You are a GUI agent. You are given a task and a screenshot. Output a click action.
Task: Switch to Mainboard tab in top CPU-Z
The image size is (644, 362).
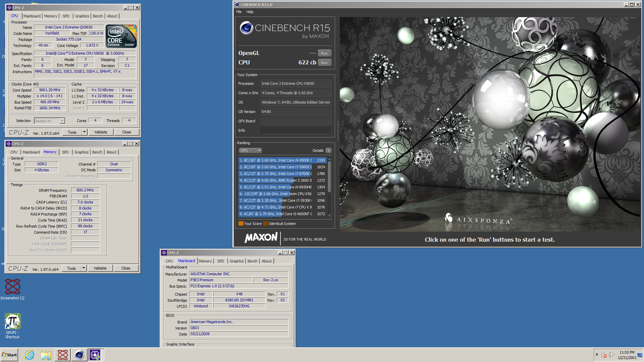point(32,16)
